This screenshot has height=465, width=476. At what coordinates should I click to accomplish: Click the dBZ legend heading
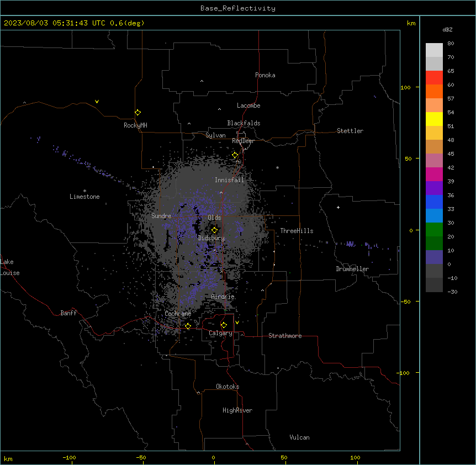pyautogui.click(x=447, y=29)
